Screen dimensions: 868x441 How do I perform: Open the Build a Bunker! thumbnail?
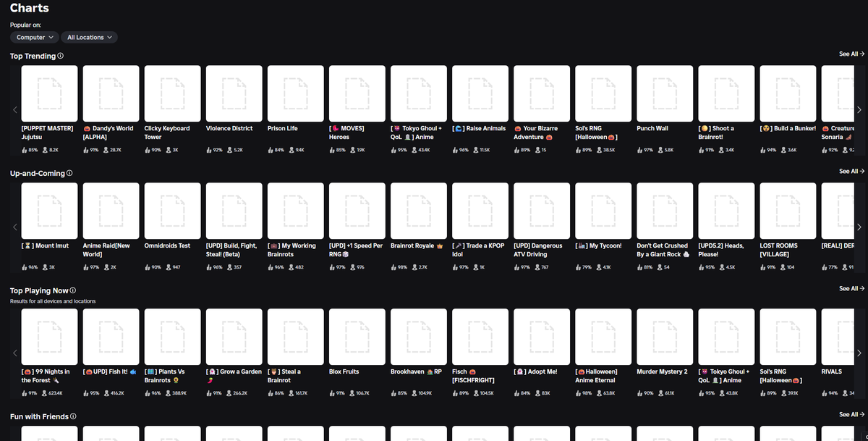[788, 93]
